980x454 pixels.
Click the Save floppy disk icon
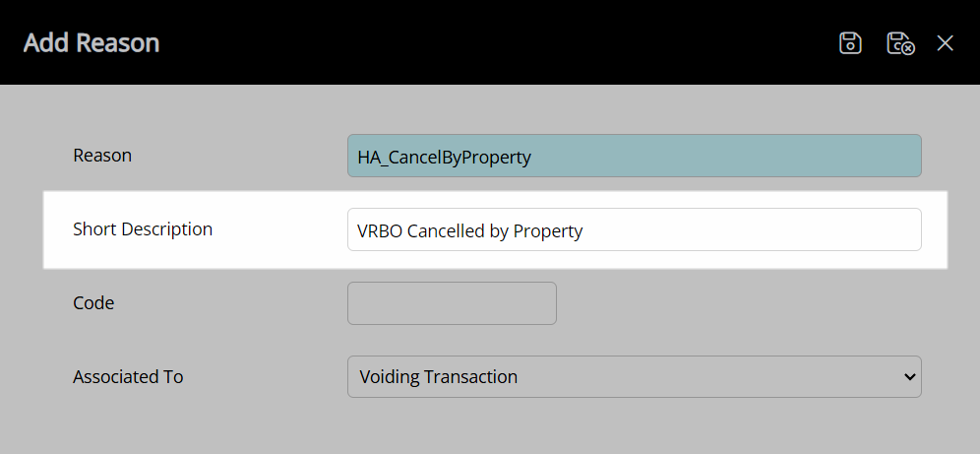point(850,43)
